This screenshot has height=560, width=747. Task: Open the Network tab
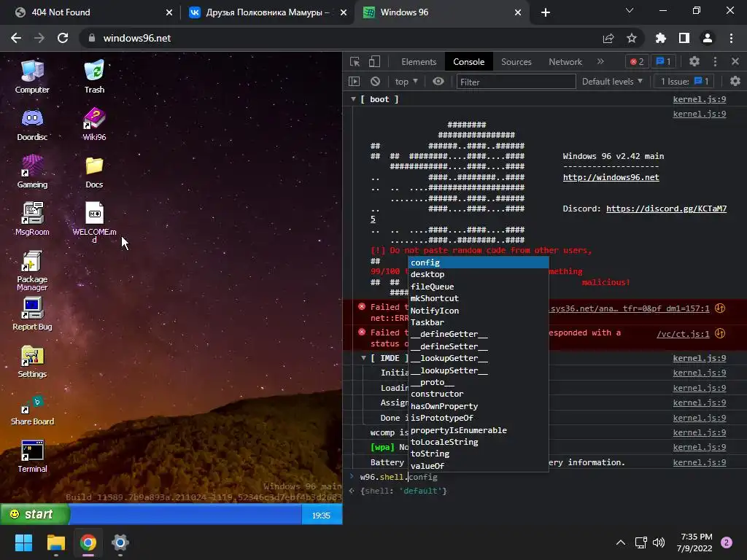tap(565, 62)
